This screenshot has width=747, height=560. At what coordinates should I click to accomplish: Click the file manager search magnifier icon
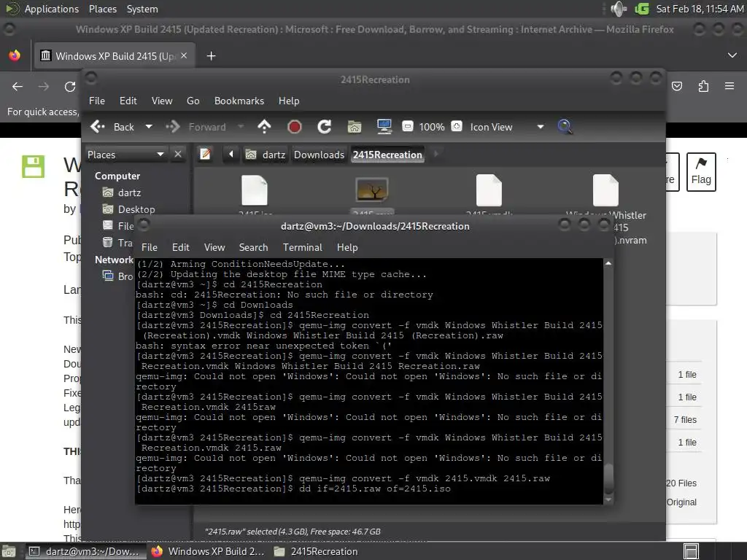point(565,127)
